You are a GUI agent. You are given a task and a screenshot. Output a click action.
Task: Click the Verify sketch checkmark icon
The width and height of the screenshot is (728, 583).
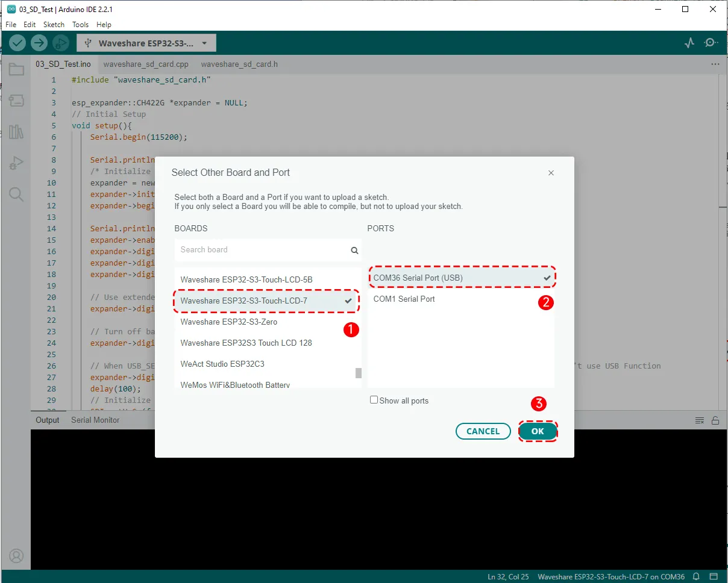click(x=17, y=43)
